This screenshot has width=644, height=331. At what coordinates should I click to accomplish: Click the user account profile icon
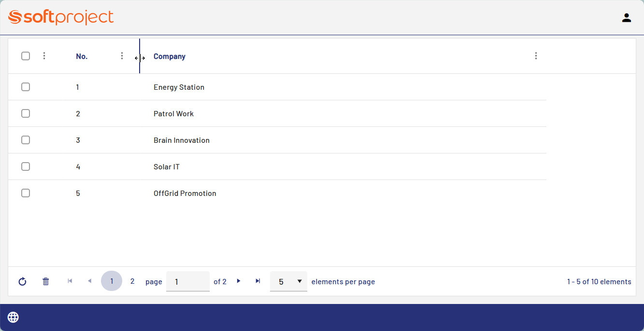(626, 18)
